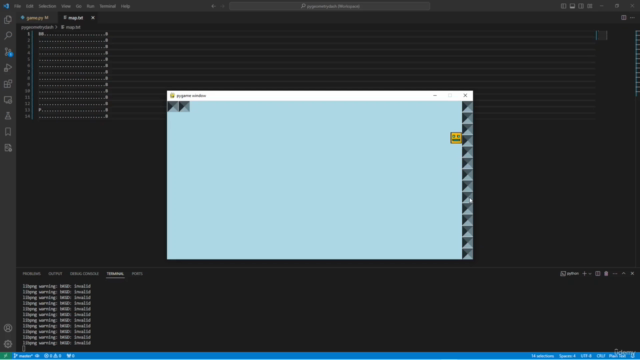Kill terminal with the trash icon

point(606,273)
